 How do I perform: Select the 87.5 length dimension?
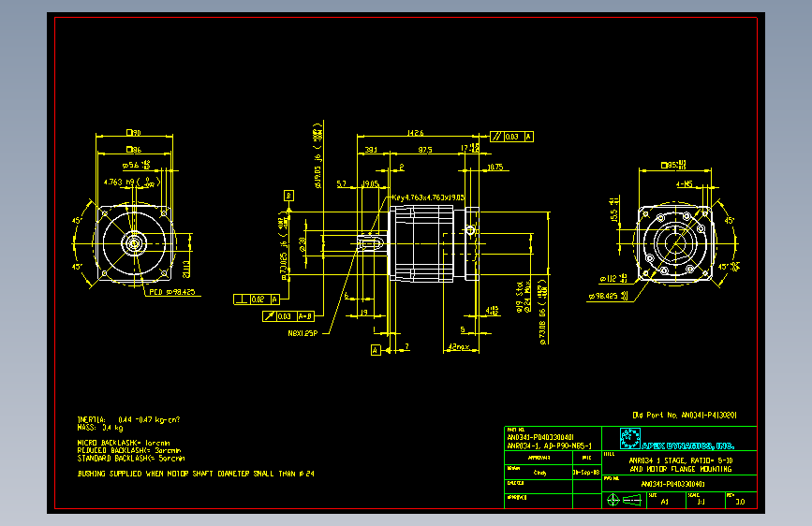pyautogui.click(x=425, y=150)
